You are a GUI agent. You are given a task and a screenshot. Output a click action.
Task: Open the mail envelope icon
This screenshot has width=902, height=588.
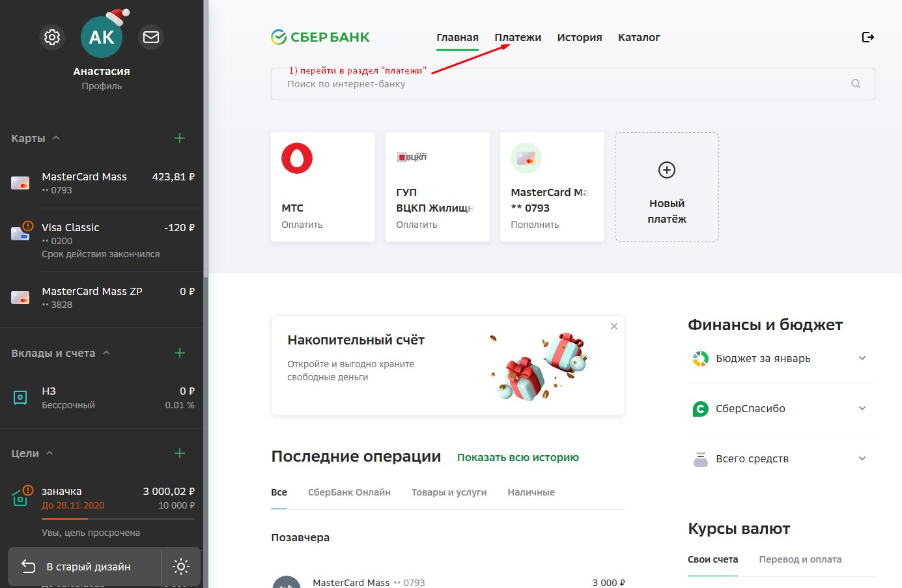click(151, 37)
